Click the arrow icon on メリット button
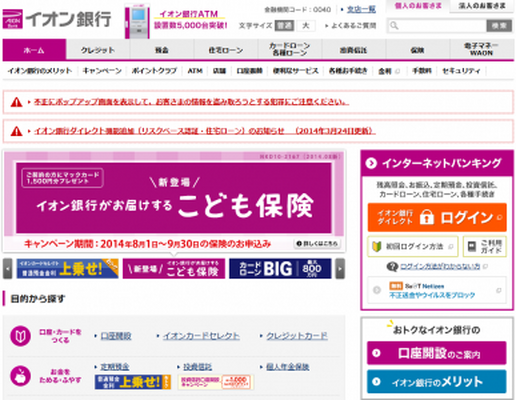Viewport: 516px width, 400px height. coord(376,381)
